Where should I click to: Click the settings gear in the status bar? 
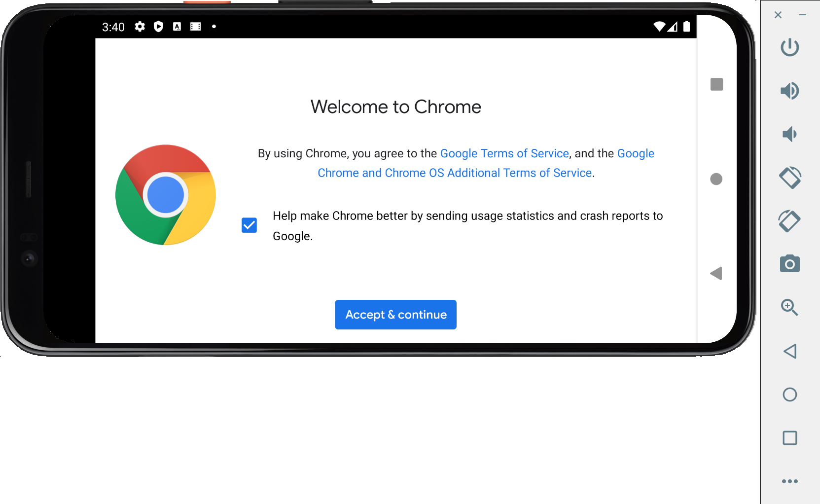(x=140, y=27)
